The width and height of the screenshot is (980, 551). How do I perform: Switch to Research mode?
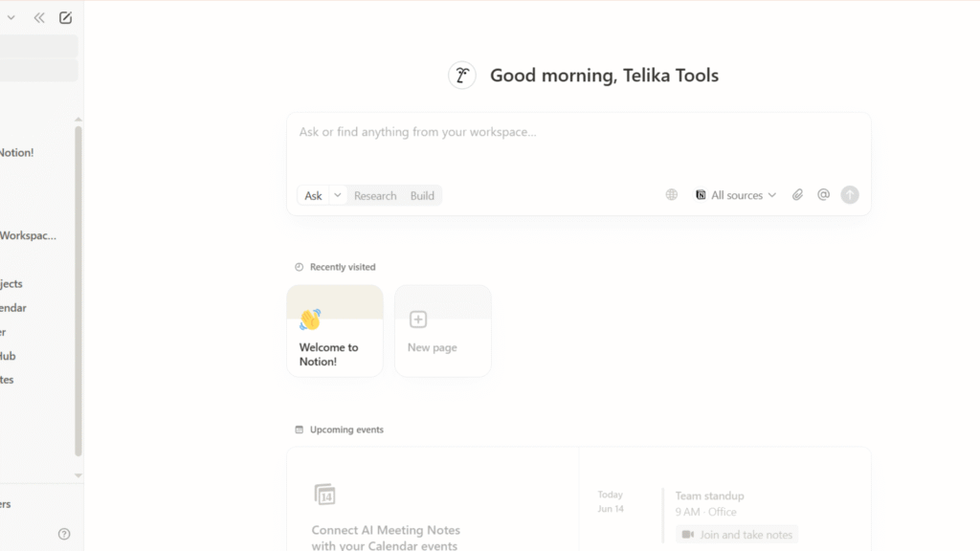tap(375, 195)
